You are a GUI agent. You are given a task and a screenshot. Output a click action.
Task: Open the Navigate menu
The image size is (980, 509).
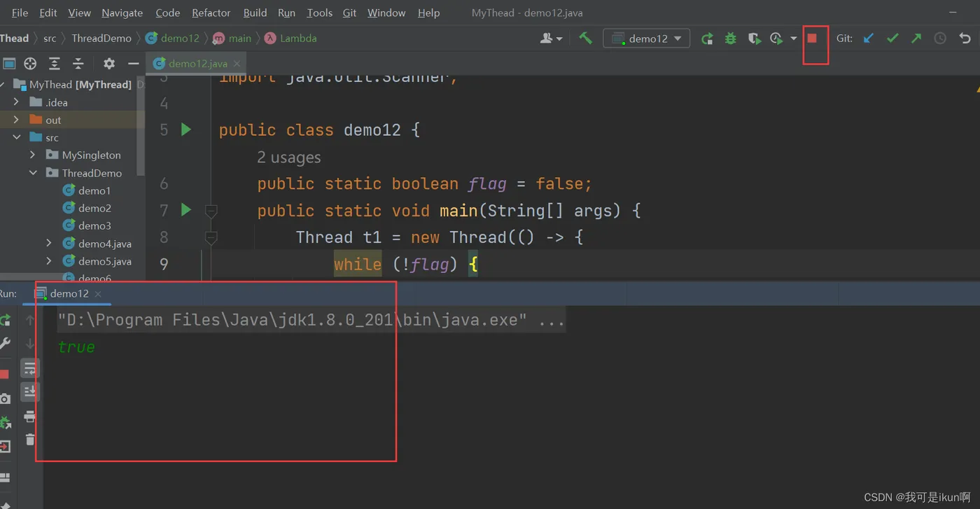pyautogui.click(x=122, y=13)
